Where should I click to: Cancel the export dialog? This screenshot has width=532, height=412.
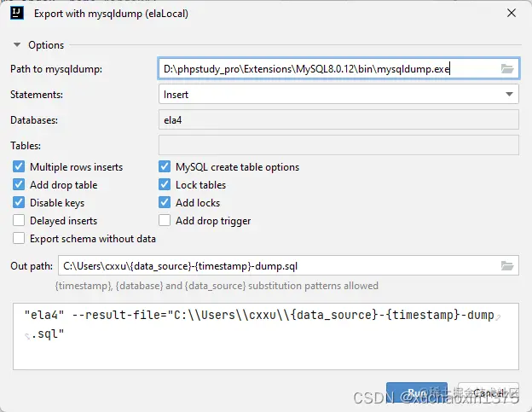489,392
